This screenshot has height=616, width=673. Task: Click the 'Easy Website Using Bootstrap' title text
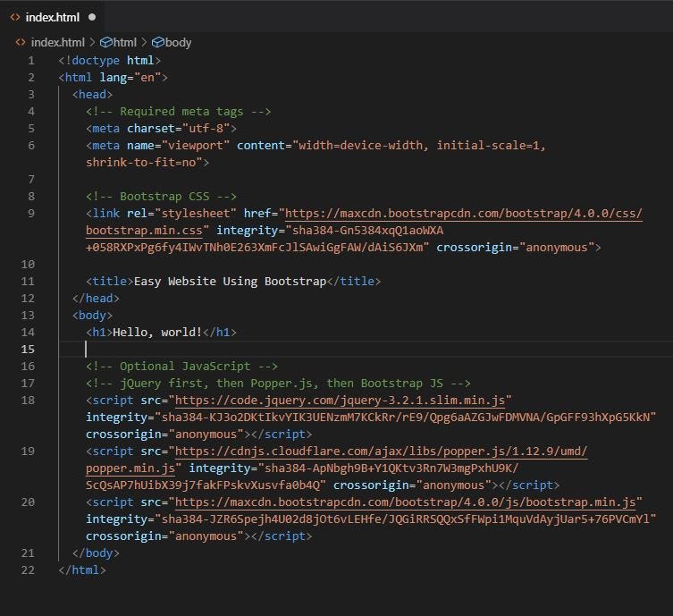[230, 282]
